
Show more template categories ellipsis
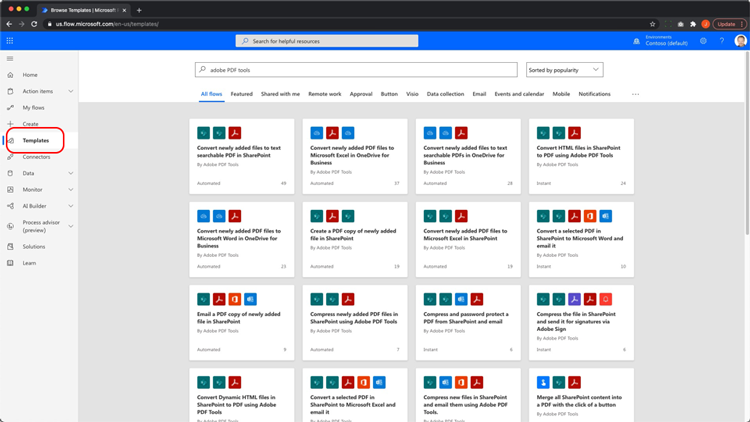pyautogui.click(x=635, y=94)
